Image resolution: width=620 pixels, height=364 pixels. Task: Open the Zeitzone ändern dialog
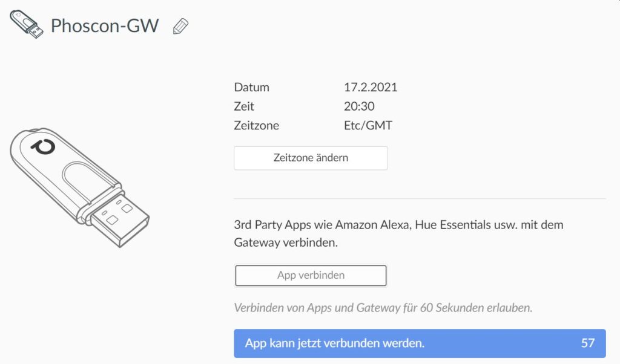tap(310, 158)
